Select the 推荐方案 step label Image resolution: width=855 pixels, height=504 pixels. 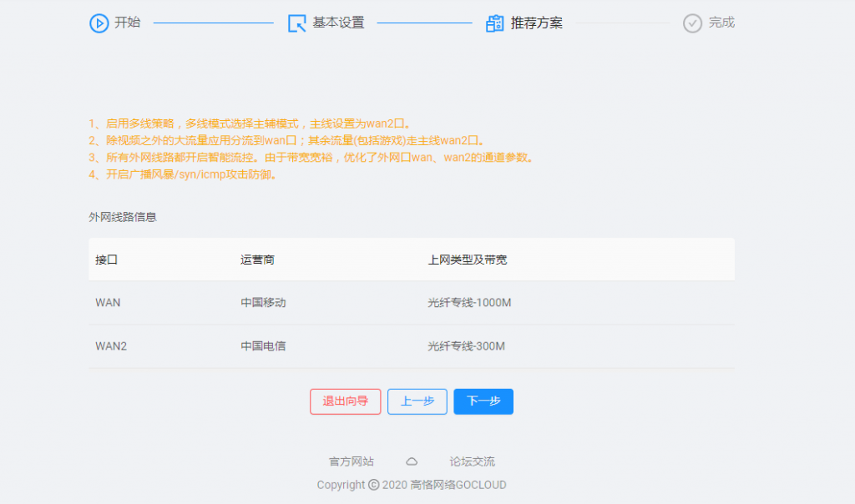click(536, 23)
